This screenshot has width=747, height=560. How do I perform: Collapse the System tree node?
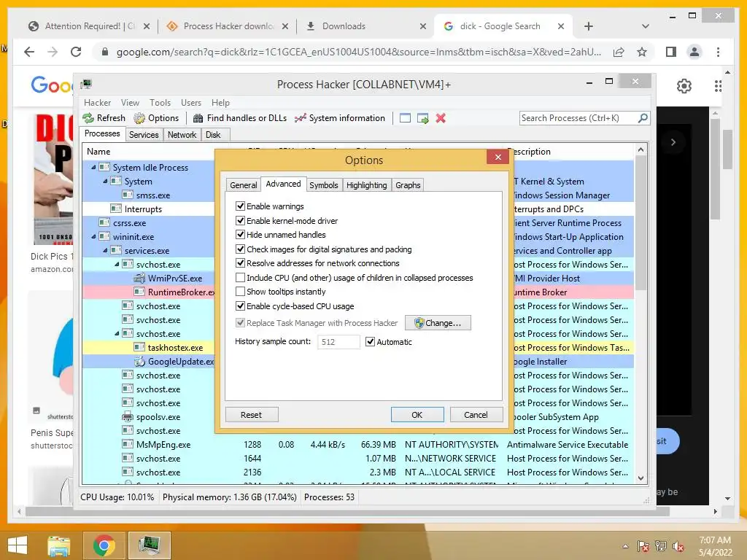click(105, 181)
